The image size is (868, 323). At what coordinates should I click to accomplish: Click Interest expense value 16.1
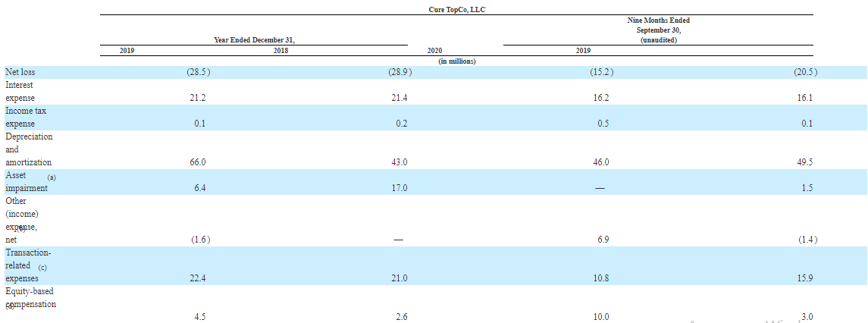(806, 98)
